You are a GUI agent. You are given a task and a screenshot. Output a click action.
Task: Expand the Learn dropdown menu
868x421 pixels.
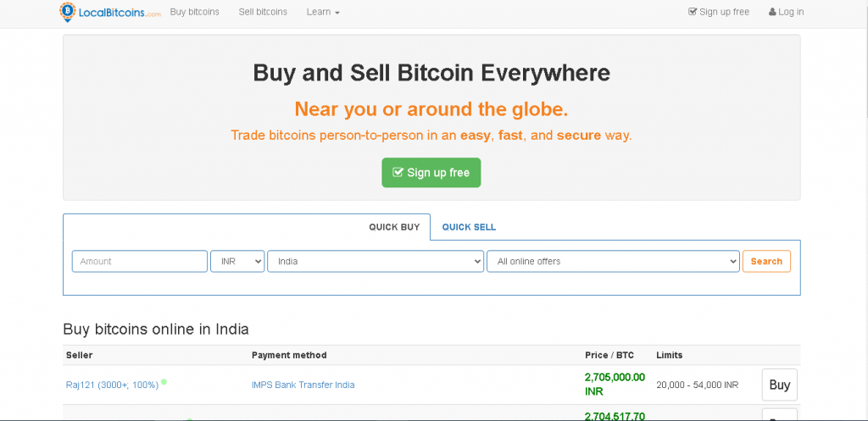[x=323, y=12]
